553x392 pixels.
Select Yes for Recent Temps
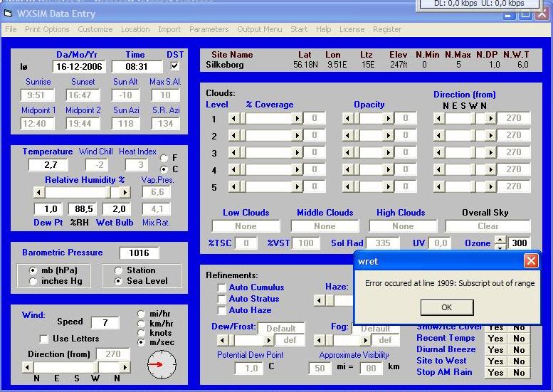click(x=495, y=339)
